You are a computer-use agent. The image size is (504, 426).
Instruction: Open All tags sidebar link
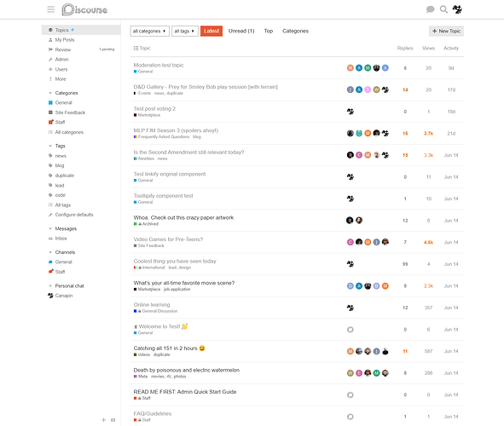[x=62, y=205]
